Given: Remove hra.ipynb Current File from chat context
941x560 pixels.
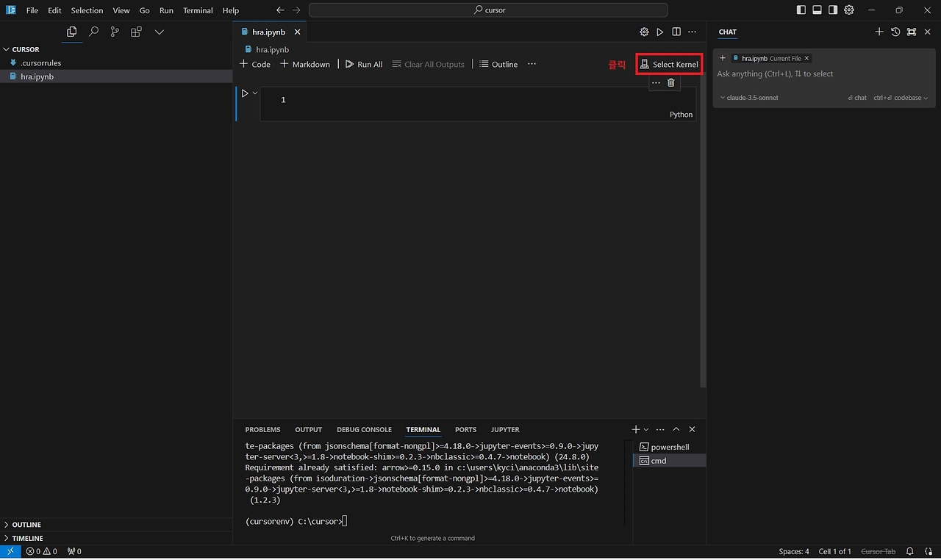Looking at the screenshot, I should pos(806,58).
